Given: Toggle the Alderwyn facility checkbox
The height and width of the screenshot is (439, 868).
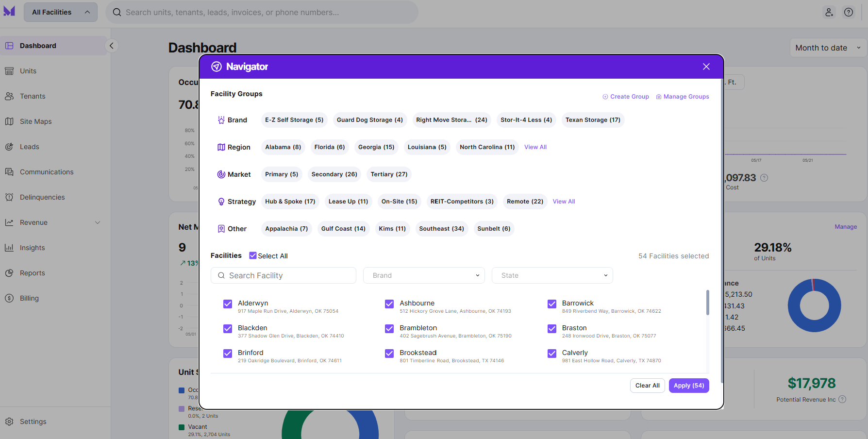Looking at the screenshot, I should (x=228, y=304).
